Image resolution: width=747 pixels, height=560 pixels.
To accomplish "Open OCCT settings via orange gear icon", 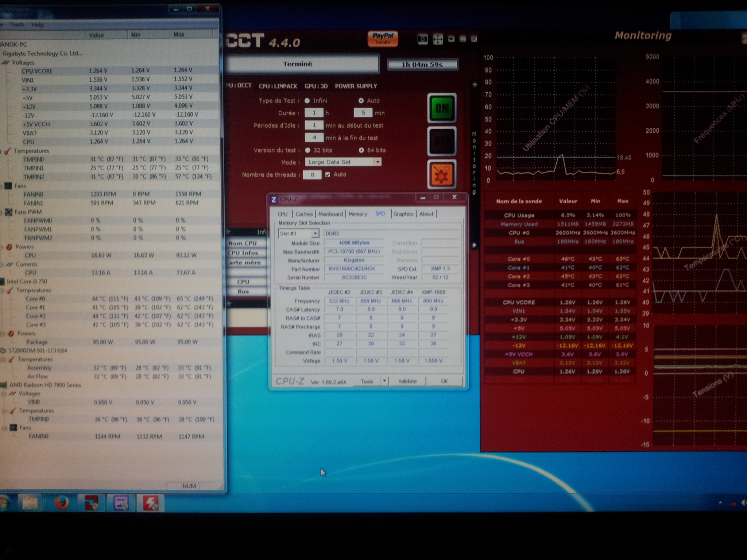I will (x=441, y=175).
